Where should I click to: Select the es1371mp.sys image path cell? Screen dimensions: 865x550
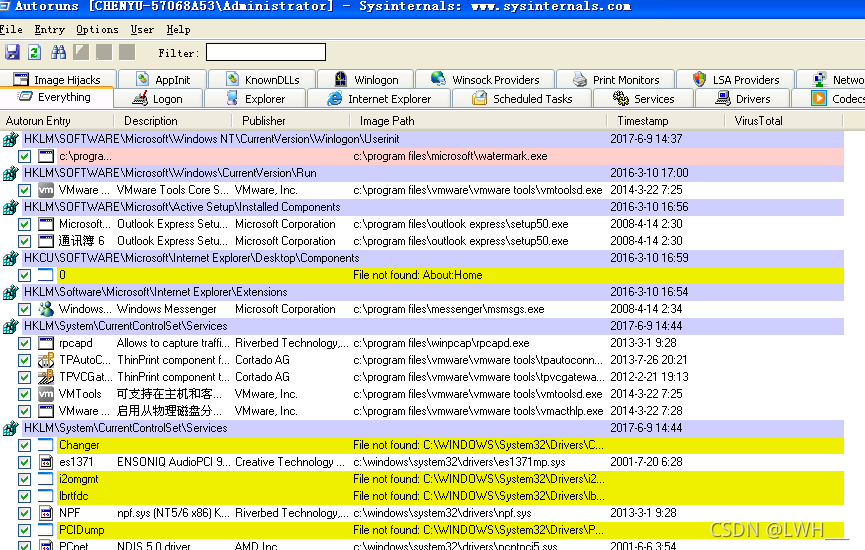[459, 462]
